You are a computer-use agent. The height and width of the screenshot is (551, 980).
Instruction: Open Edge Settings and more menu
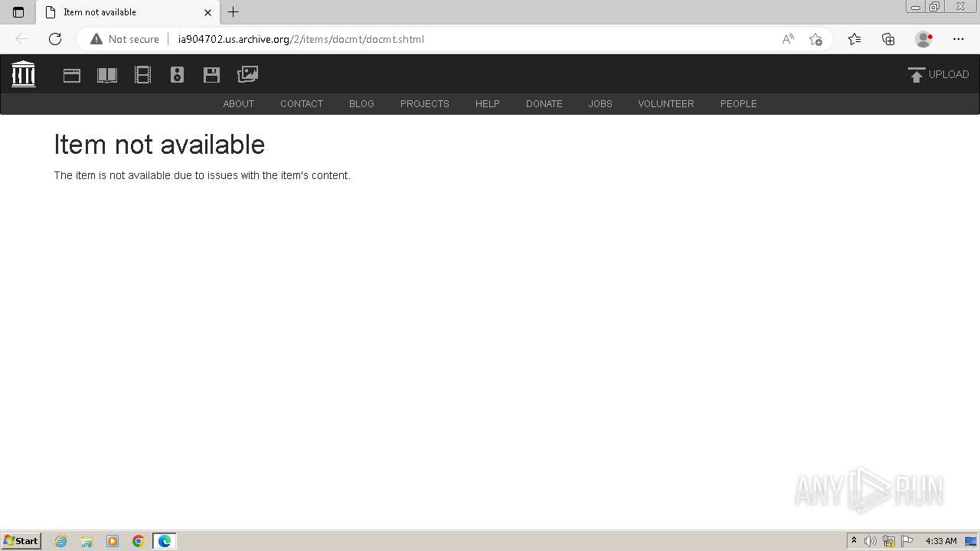click(x=959, y=39)
